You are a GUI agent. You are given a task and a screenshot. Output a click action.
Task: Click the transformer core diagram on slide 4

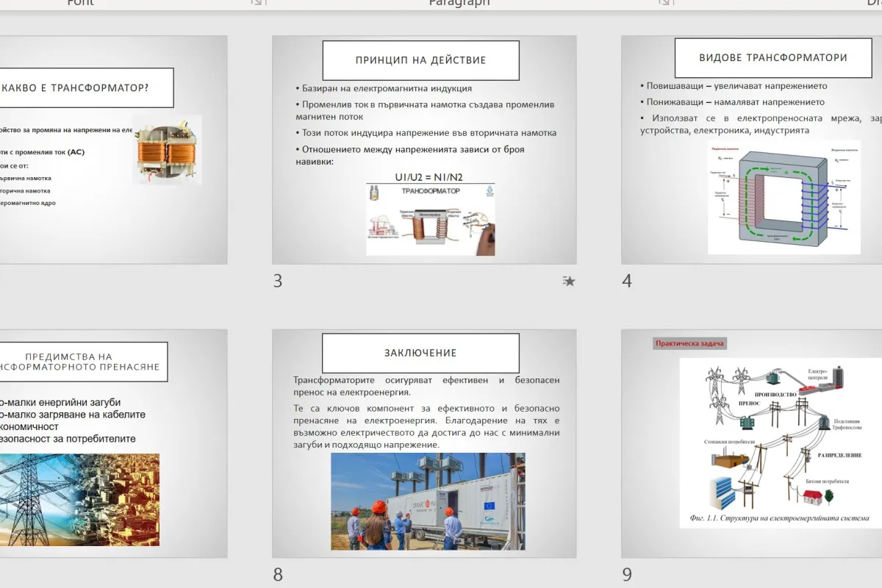784,197
